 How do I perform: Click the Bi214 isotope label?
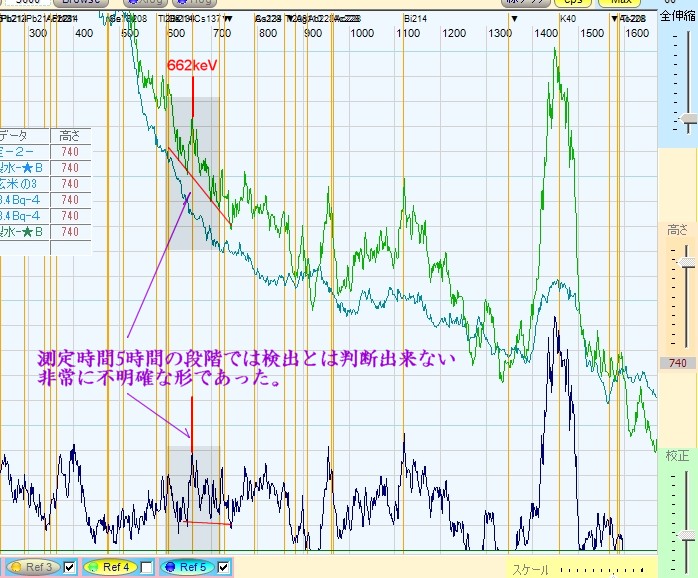point(415,19)
